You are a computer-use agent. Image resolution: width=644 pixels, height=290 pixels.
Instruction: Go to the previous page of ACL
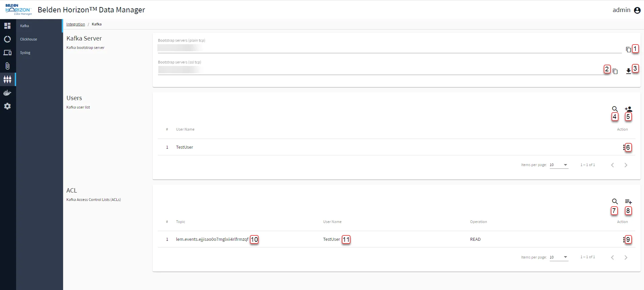(612, 258)
